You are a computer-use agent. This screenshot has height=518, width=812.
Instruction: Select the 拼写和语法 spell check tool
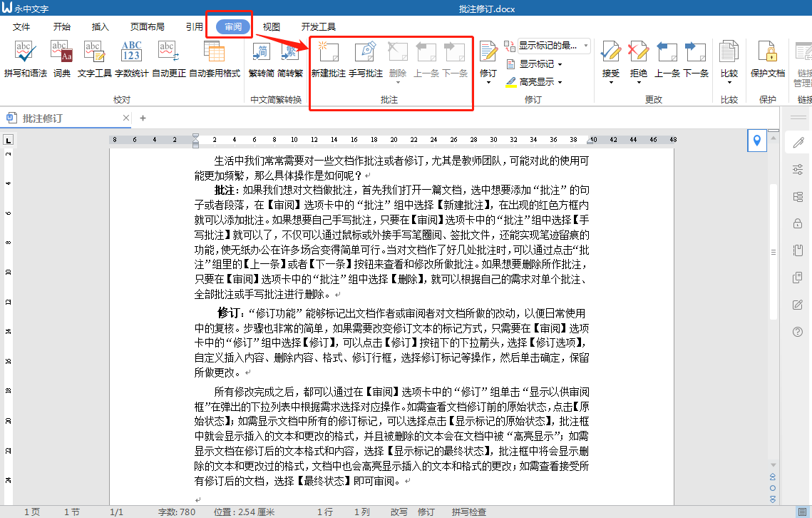click(25, 61)
